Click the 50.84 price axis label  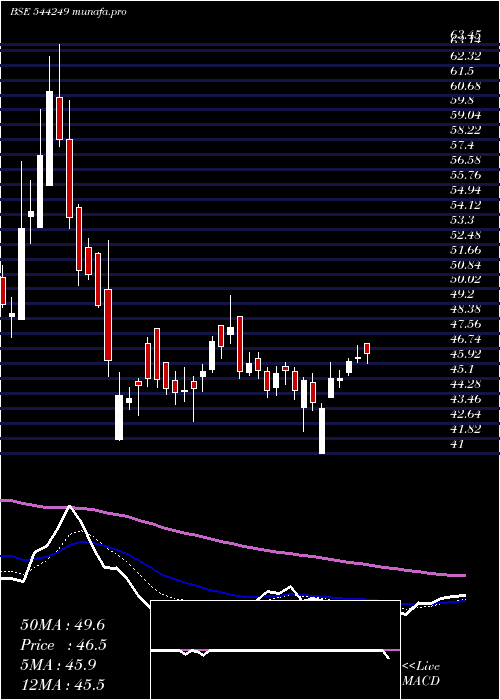tap(466, 265)
